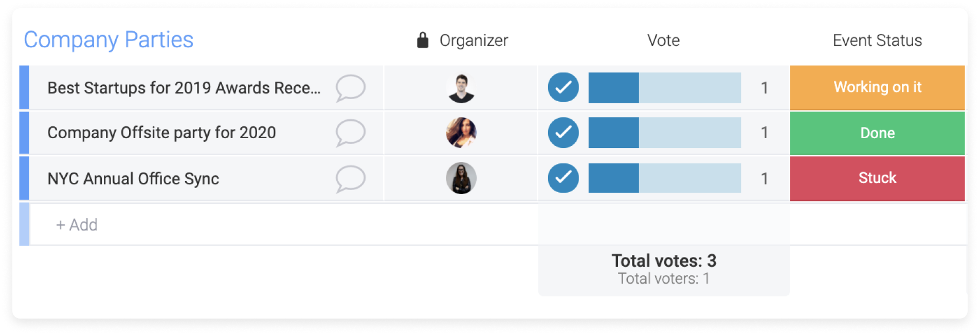Open the Working on it status dropdown
This screenshot has height=335, width=980.
pyautogui.click(x=877, y=87)
